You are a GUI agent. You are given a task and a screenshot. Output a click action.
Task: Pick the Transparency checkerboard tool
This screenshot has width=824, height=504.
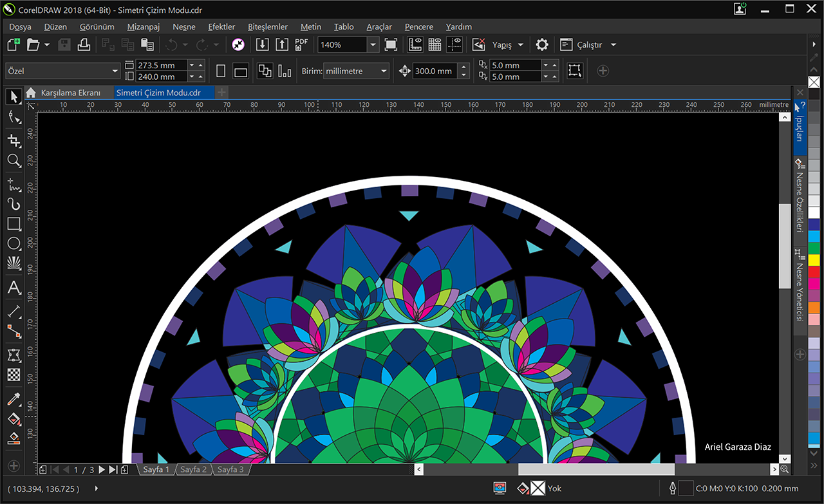[14, 375]
